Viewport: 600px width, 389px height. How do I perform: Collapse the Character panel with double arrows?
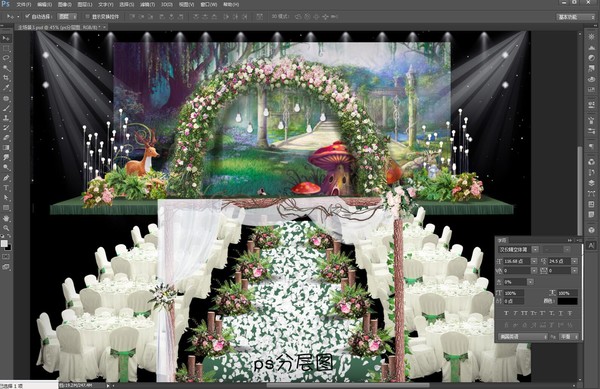(x=570, y=240)
